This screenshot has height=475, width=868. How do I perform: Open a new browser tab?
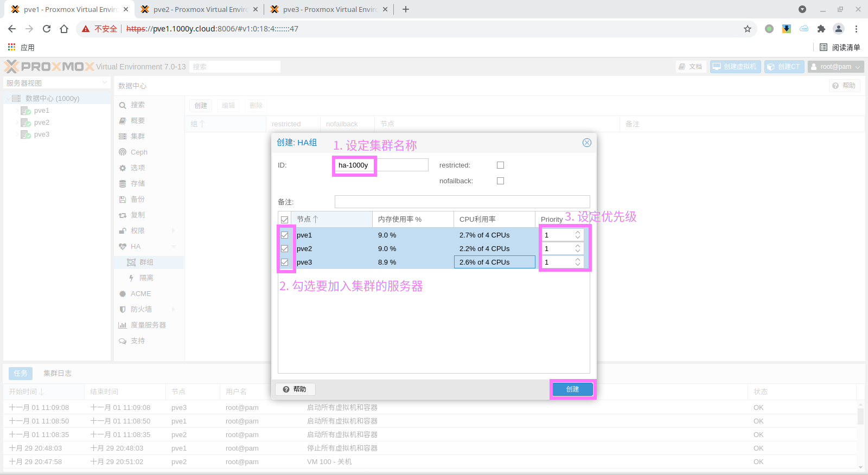click(x=406, y=9)
